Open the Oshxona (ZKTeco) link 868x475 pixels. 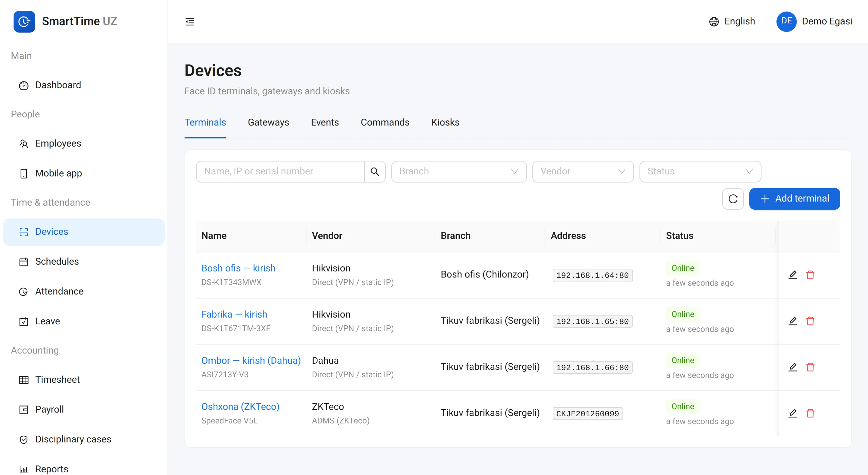(x=240, y=406)
